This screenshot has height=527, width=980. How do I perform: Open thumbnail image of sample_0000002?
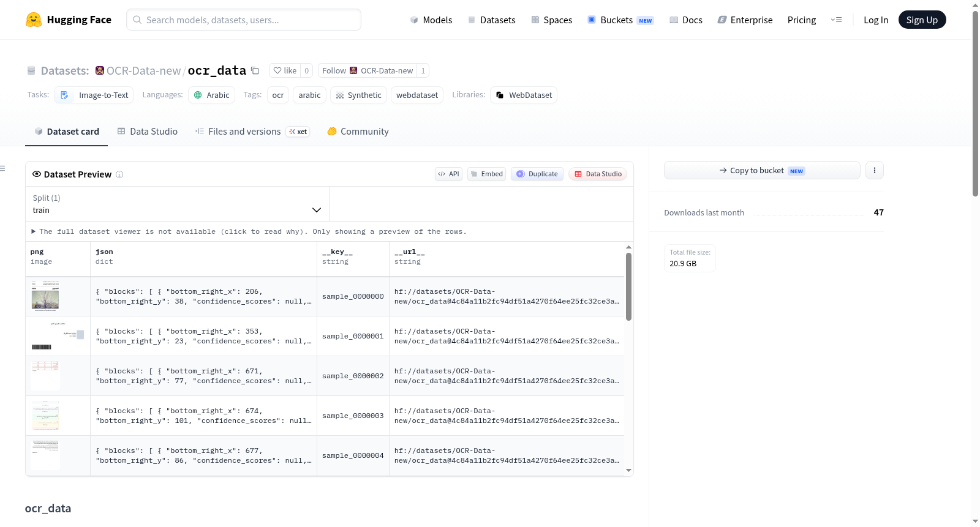pyautogui.click(x=45, y=376)
